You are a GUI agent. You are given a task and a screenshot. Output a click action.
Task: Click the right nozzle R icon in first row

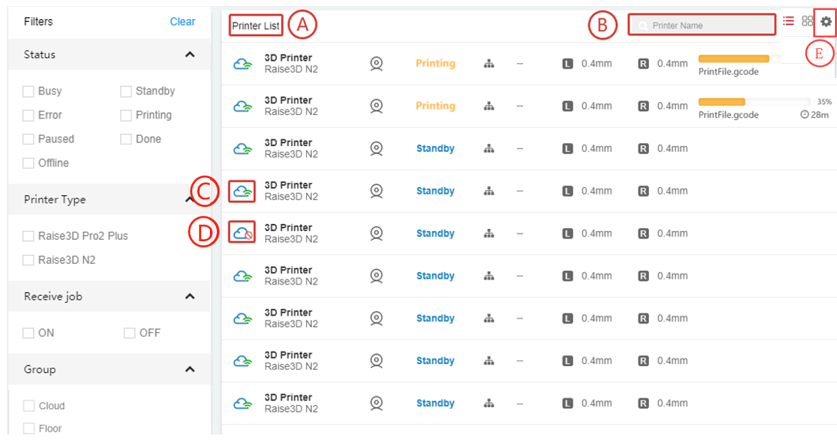pos(643,63)
